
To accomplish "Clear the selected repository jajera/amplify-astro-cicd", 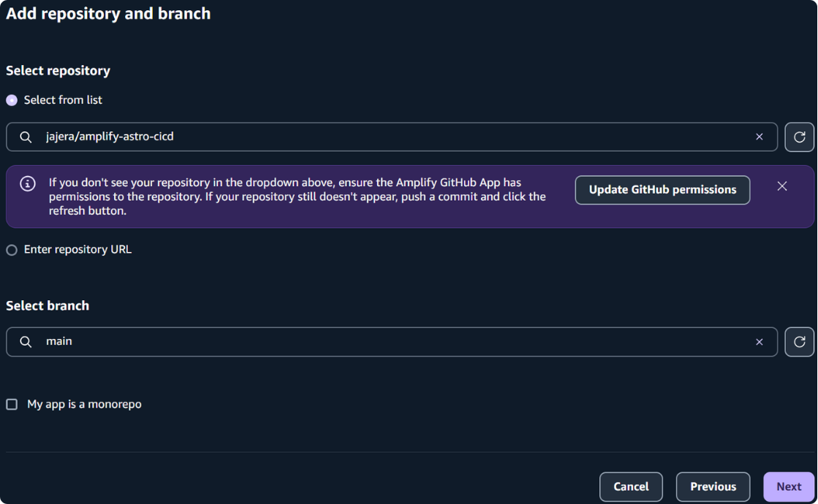I will pyautogui.click(x=759, y=137).
